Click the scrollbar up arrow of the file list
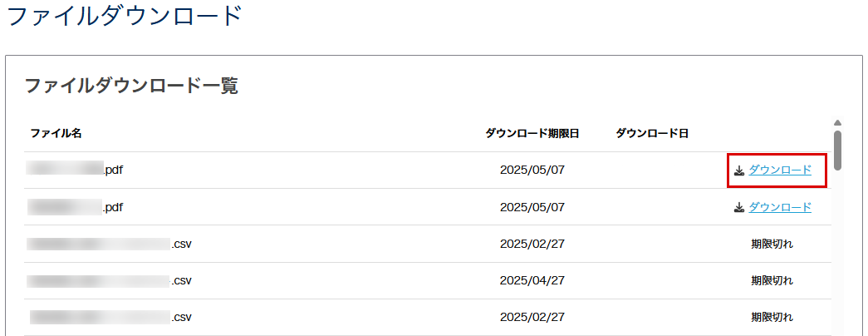 [837, 122]
